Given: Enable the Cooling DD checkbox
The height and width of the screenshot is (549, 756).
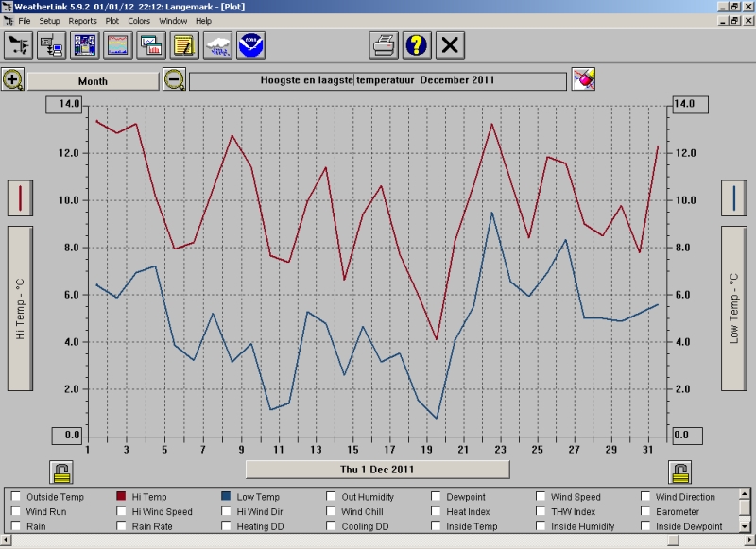Looking at the screenshot, I should coord(331,526).
